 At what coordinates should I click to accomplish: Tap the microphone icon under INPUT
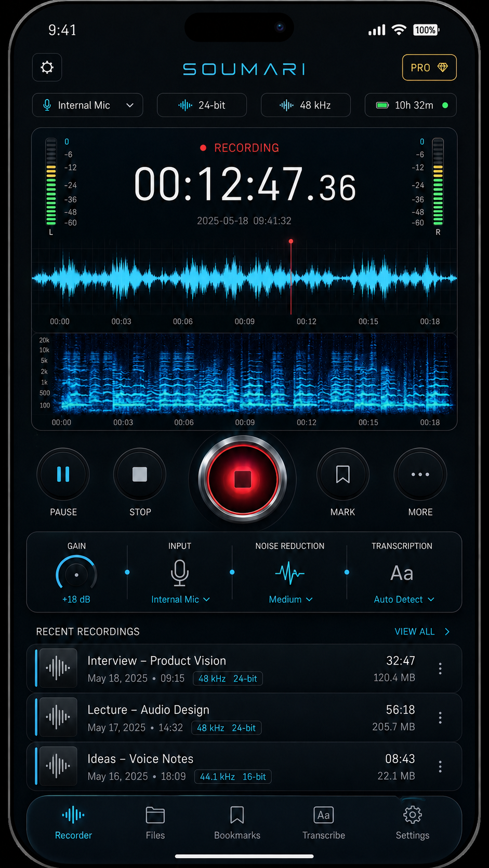point(180,573)
